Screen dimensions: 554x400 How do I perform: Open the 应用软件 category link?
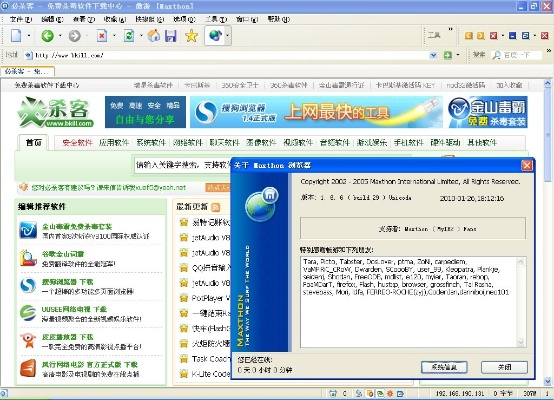tap(114, 143)
